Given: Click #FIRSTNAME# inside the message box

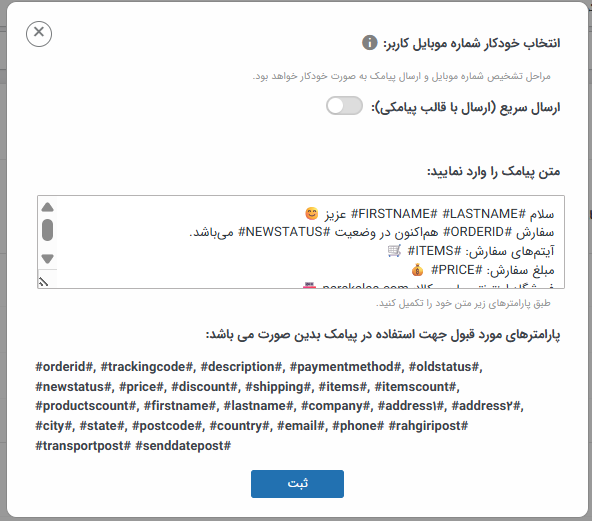Looking at the screenshot, I should (394, 214).
